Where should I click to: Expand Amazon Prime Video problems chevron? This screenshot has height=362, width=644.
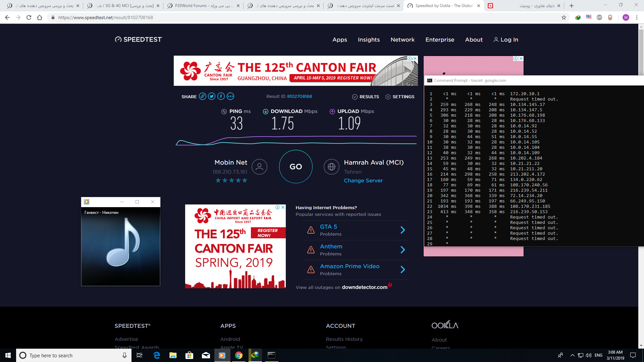[403, 269]
